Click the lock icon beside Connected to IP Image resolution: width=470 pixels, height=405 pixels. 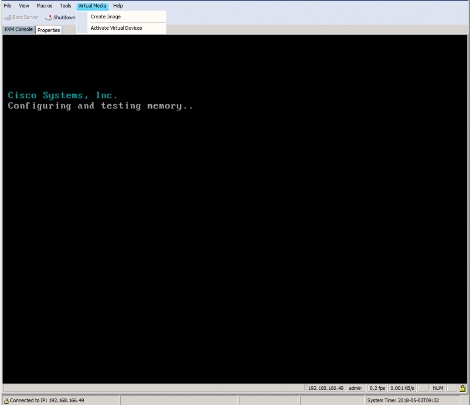pyautogui.click(x=6, y=400)
